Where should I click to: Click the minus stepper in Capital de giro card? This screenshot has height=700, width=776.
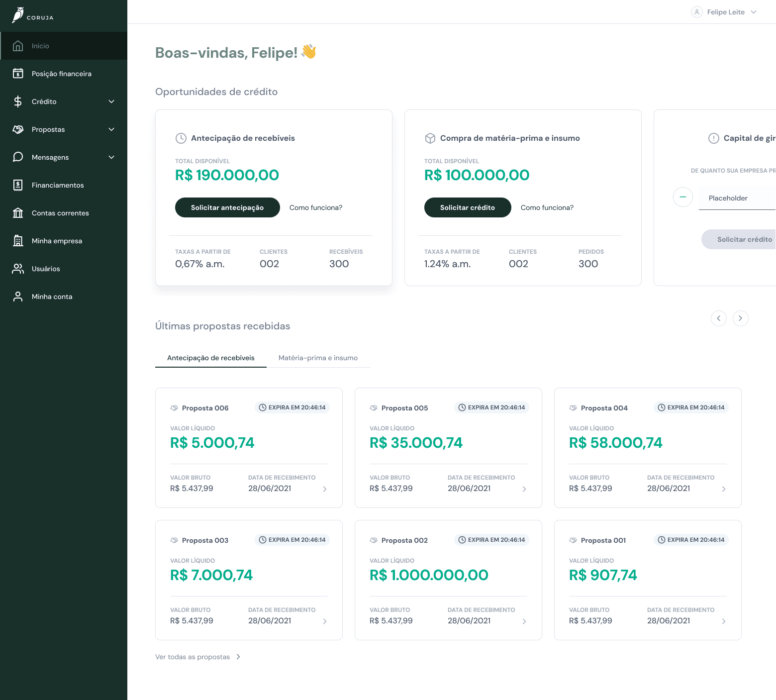click(x=683, y=197)
